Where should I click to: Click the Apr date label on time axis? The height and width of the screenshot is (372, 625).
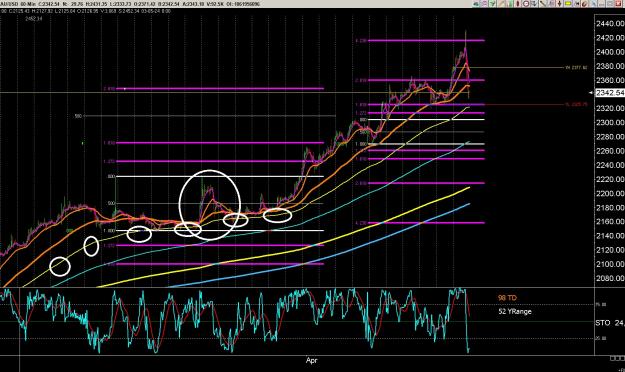[x=312, y=360]
